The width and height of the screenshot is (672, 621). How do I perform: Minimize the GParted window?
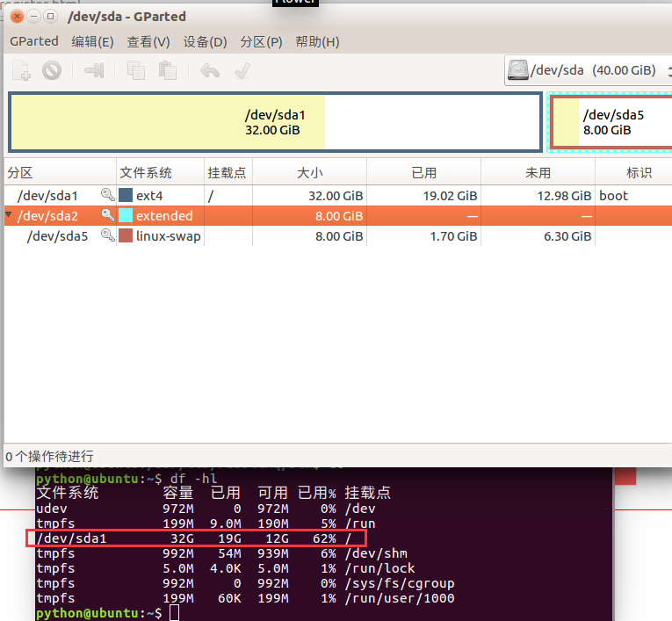point(33,17)
